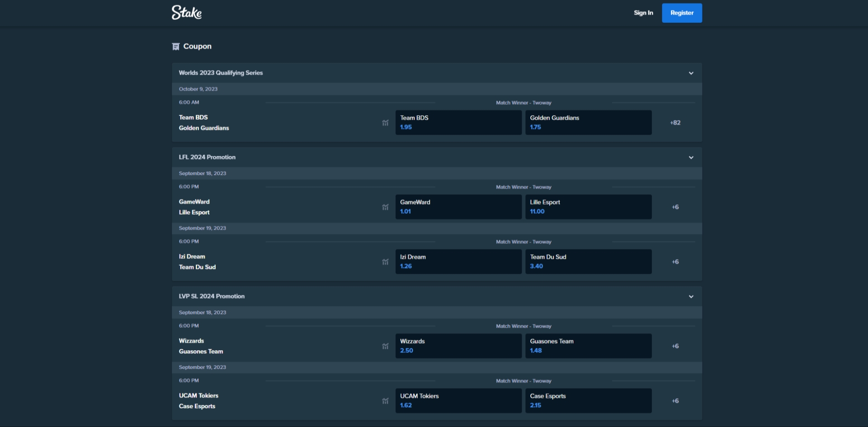Viewport: 868px width, 427px height.
Task: Open GameWard vs Lille Esport match
Action: (194, 207)
